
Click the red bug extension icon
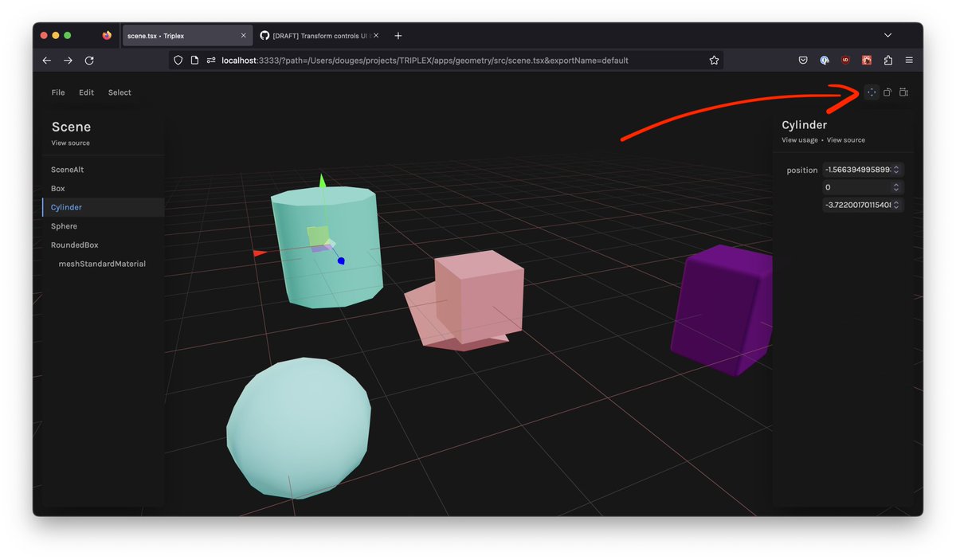click(866, 61)
